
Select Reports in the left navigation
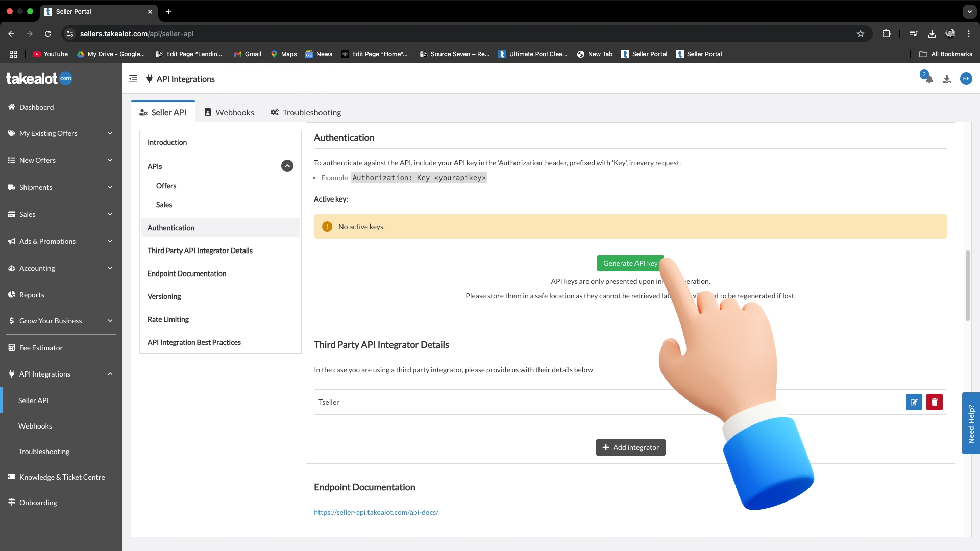[x=31, y=294]
